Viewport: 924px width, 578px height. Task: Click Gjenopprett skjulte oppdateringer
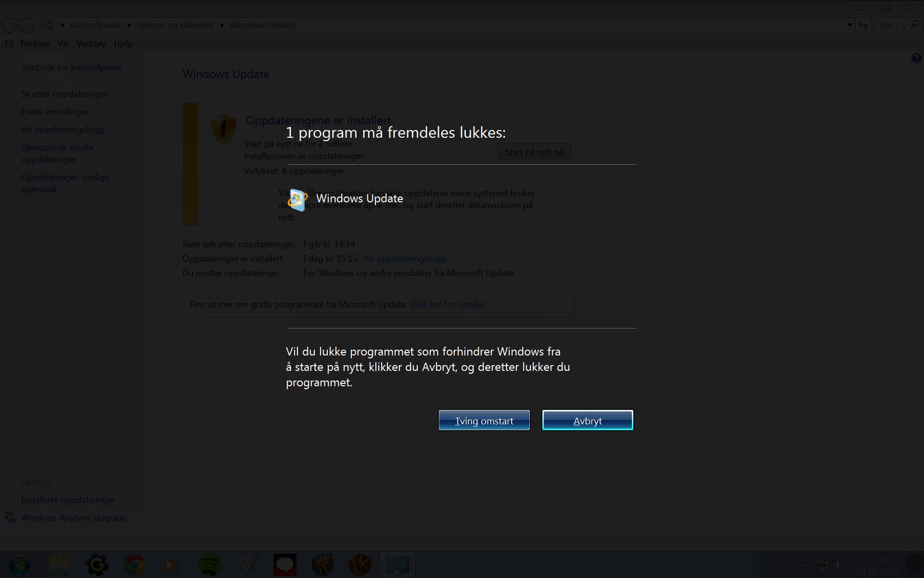coord(57,153)
